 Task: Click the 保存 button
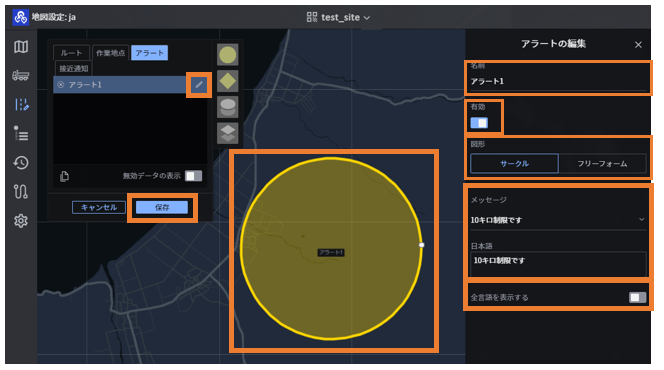[162, 207]
